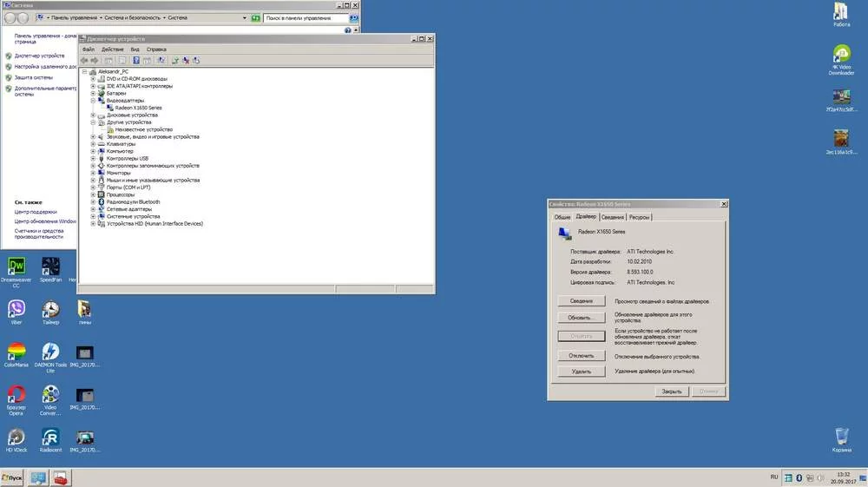
Task: Launch Viber from the desktop
Action: pyautogui.click(x=16, y=313)
